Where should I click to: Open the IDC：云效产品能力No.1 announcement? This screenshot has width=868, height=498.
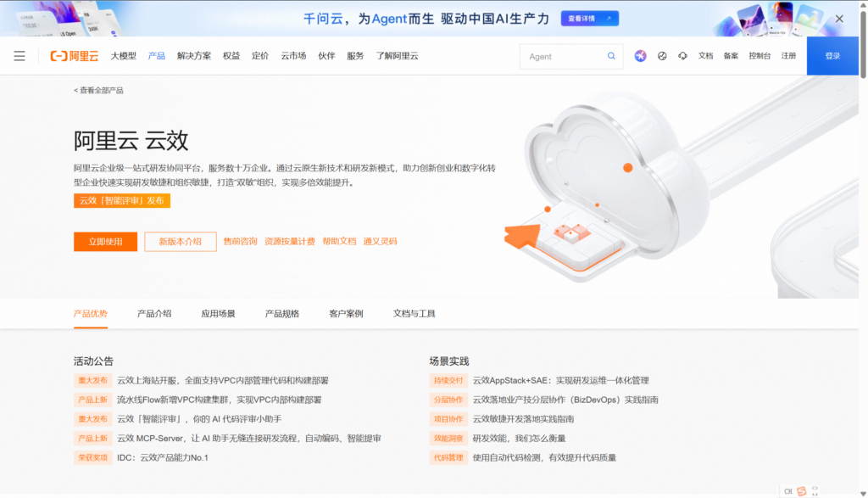pos(163,458)
